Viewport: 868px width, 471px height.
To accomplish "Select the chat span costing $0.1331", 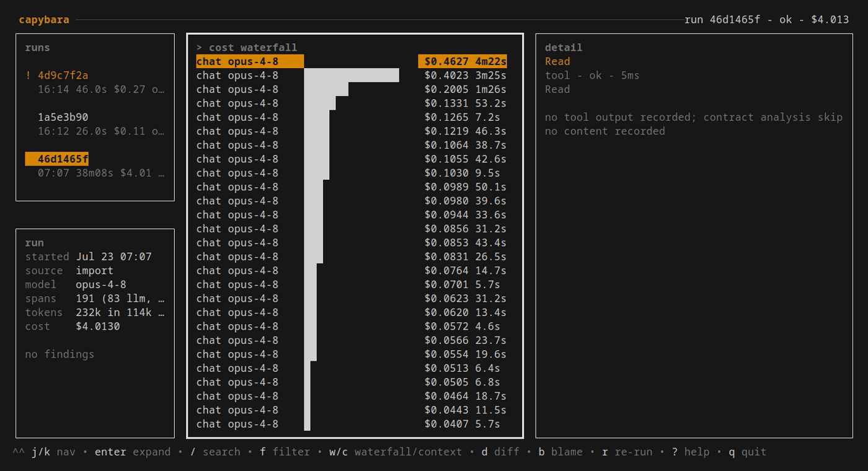I will [x=352, y=103].
